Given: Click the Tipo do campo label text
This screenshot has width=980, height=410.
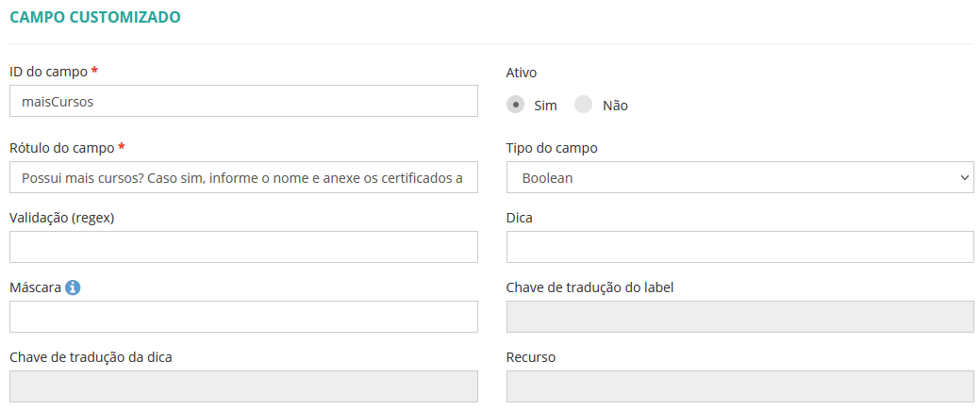Looking at the screenshot, I should point(552,148).
